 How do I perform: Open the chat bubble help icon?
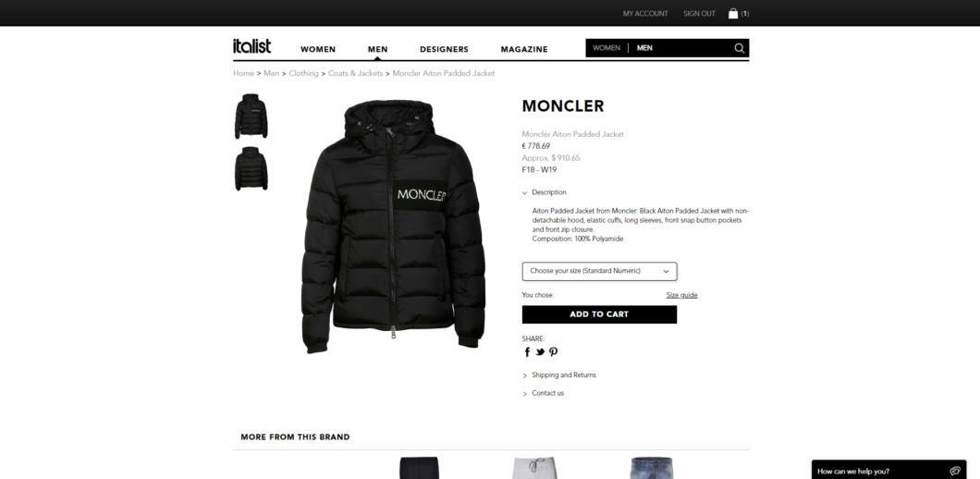pos(954,471)
